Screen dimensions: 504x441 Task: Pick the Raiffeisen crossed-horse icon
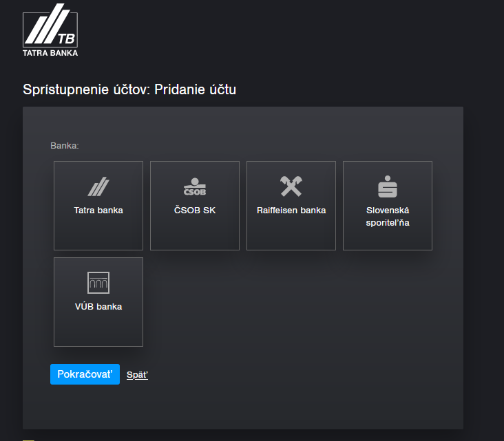tap(291, 186)
